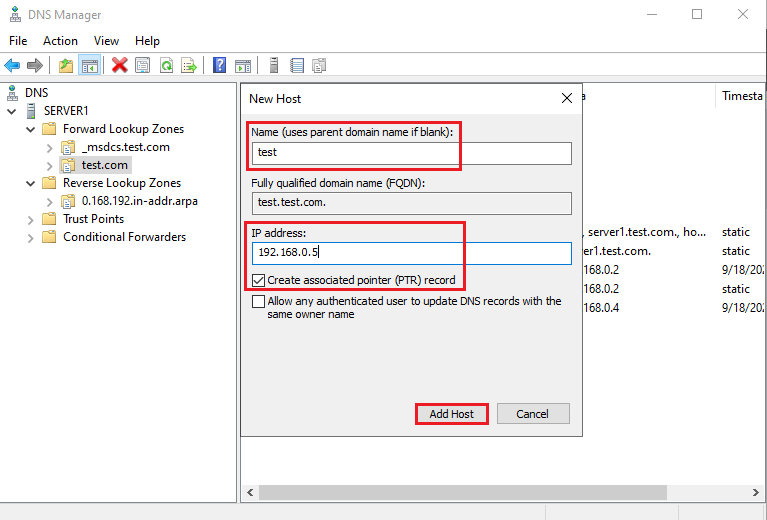Click the Up One Level folder icon
The image size is (767, 520).
point(66,66)
